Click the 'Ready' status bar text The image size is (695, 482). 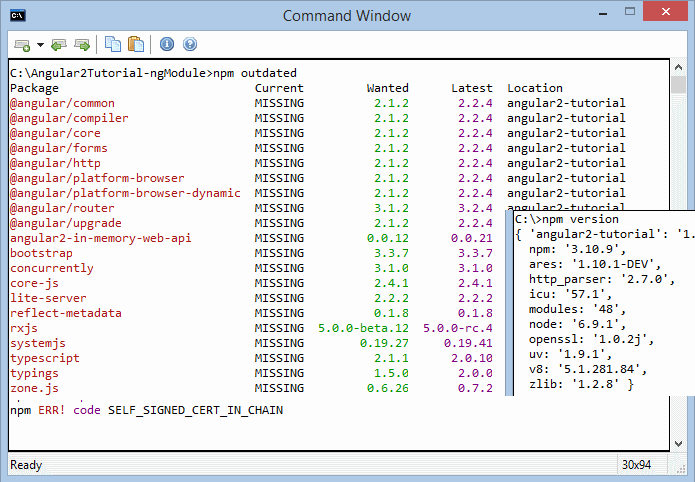[26, 465]
